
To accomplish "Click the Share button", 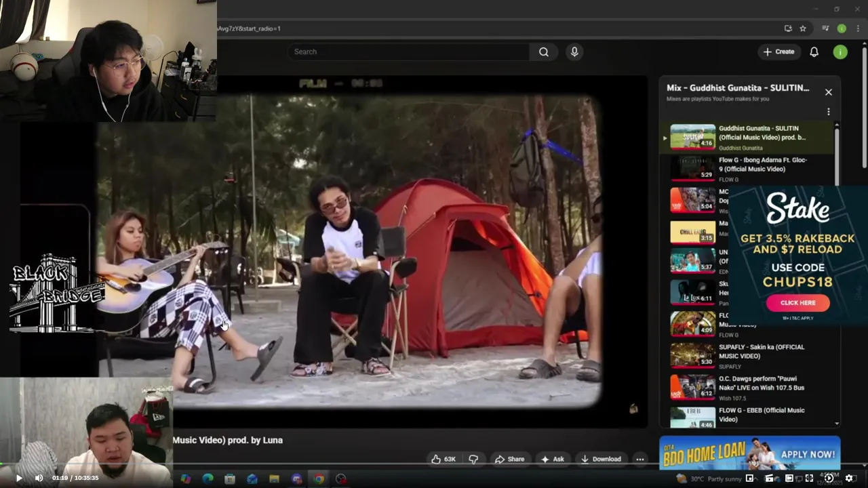I will pos(509,459).
